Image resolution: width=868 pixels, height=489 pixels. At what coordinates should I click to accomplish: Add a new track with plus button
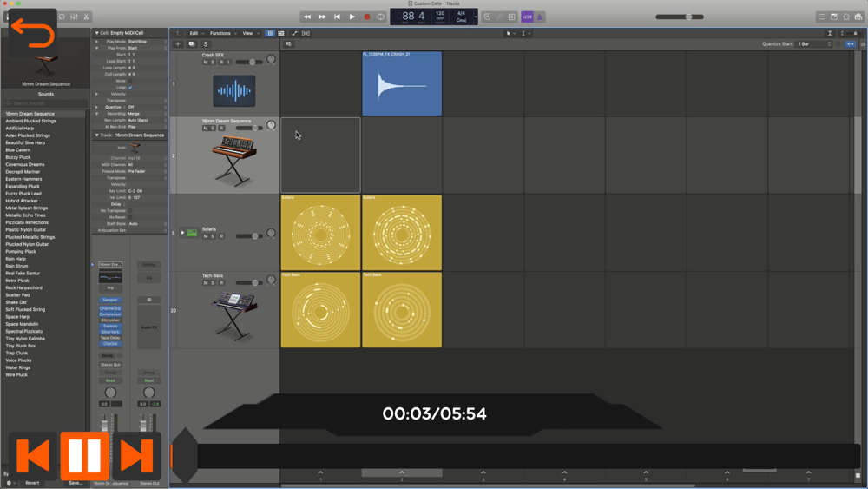coord(178,43)
